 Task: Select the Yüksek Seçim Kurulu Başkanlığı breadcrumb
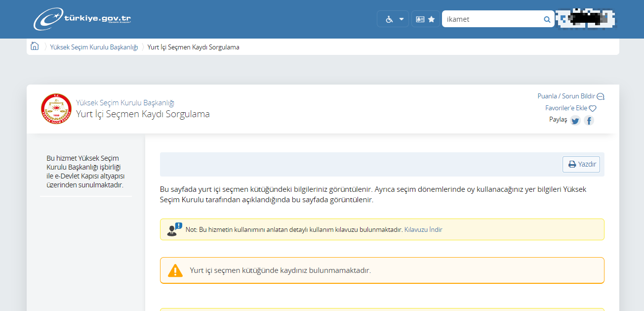click(x=94, y=47)
